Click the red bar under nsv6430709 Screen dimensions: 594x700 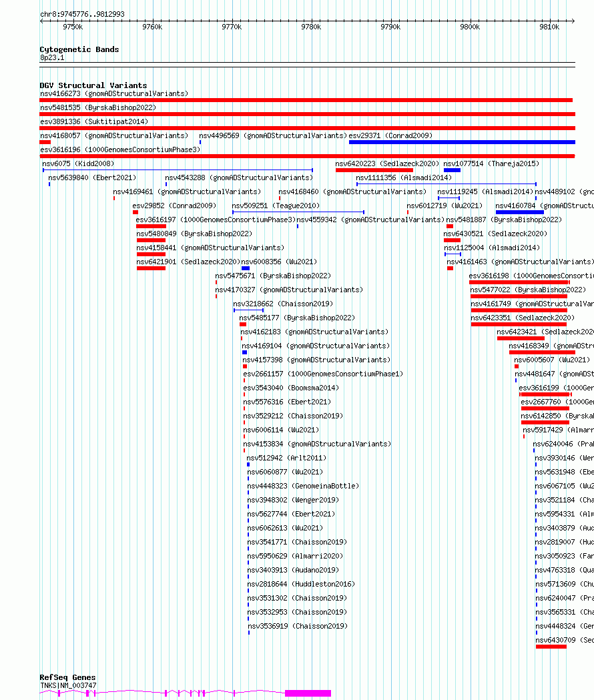pyautogui.click(x=551, y=647)
